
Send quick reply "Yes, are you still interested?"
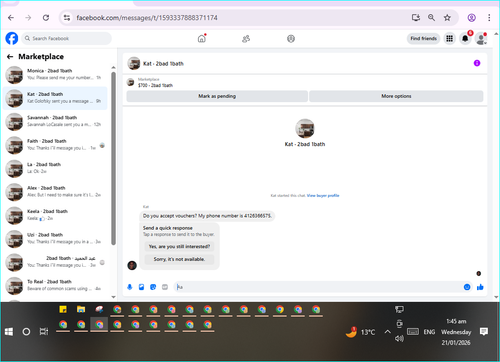(179, 246)
